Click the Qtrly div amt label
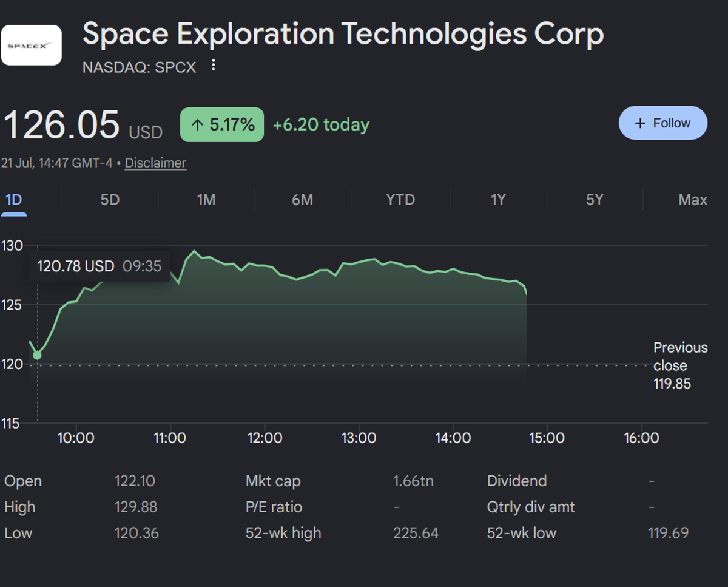 531,507
